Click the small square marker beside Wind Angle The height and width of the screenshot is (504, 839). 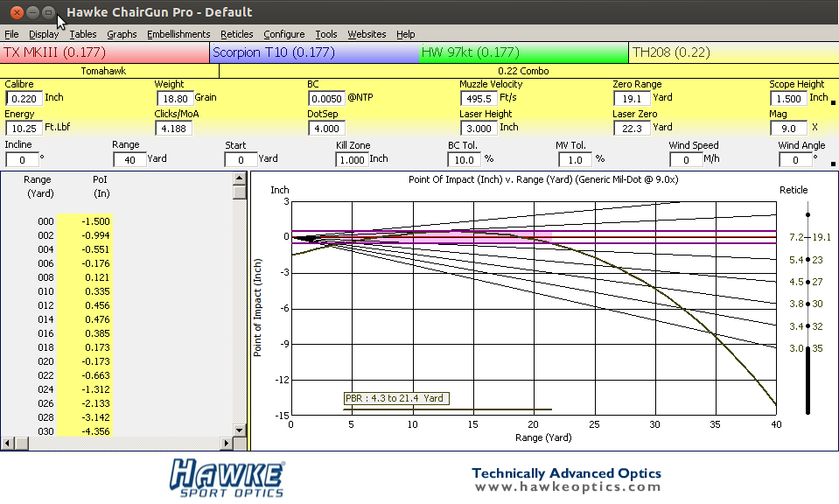[x=833, y=164]
